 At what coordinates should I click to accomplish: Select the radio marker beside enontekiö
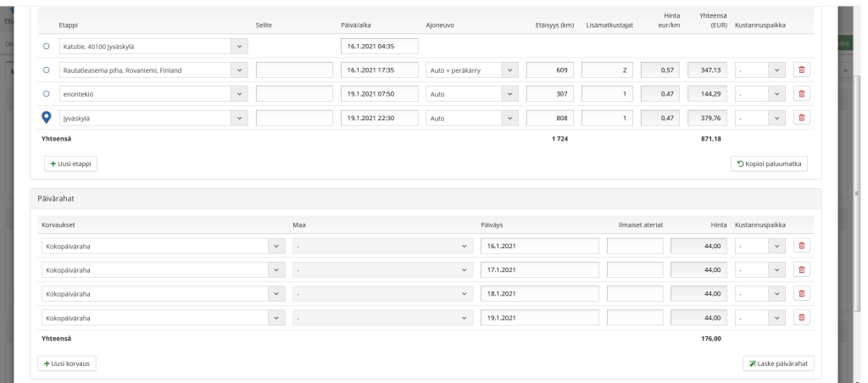[x=47, y=94]
